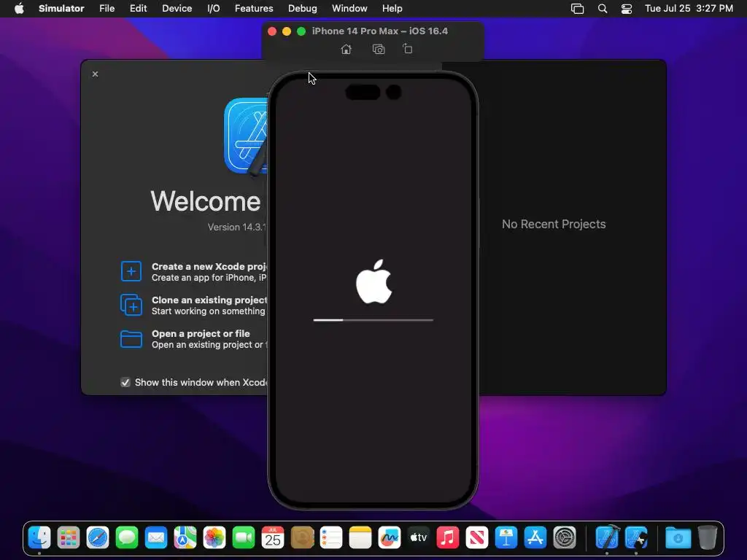
Task: Minimize the Simulator window with yellow button
Action: pyautogui.click(x=286, y=31)
